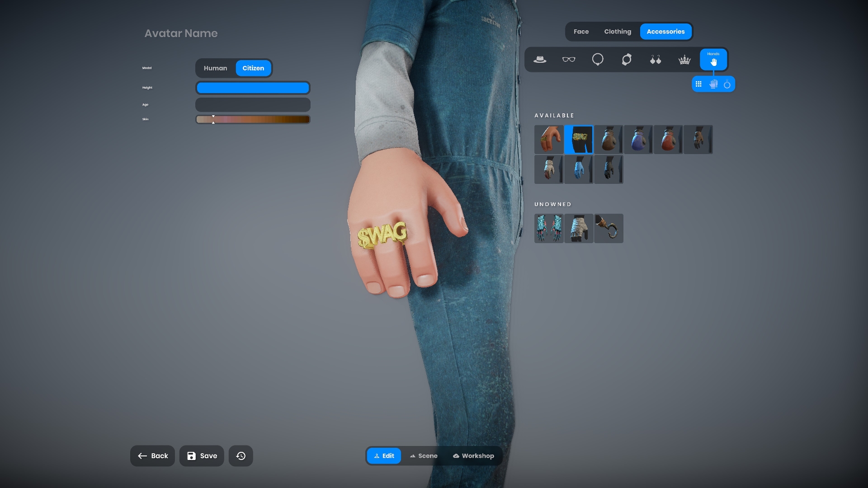This screenshot has height=488, width=868.
Task: Select the crown accessory category
Action: (x=684, y=60)
